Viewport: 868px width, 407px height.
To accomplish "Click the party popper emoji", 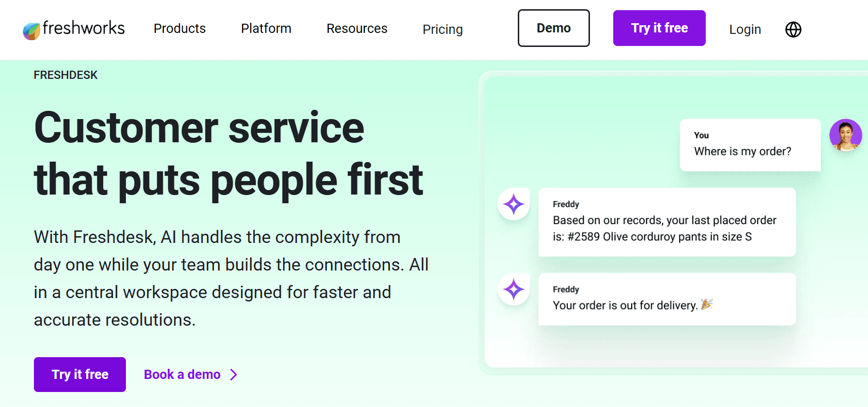I will [707, 304].
